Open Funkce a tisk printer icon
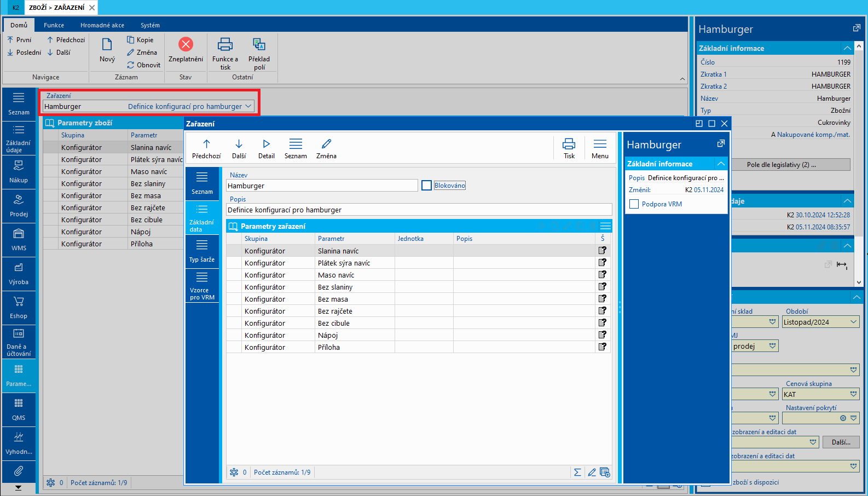This screenshot has height=496, width=868. [225, 45]
